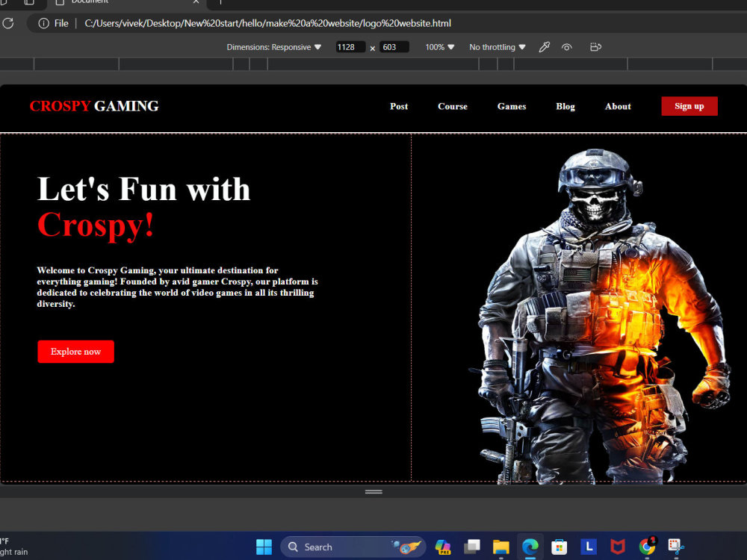Open the Games nav link
The height and width of the screenshot is (560, 747).
tap(512, 107)
